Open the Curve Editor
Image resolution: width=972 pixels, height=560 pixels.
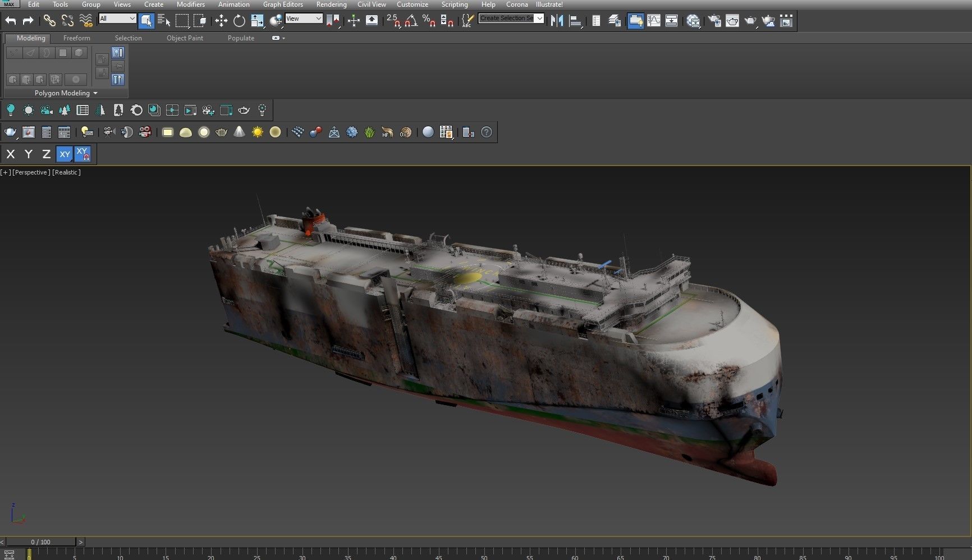(654, 21)
